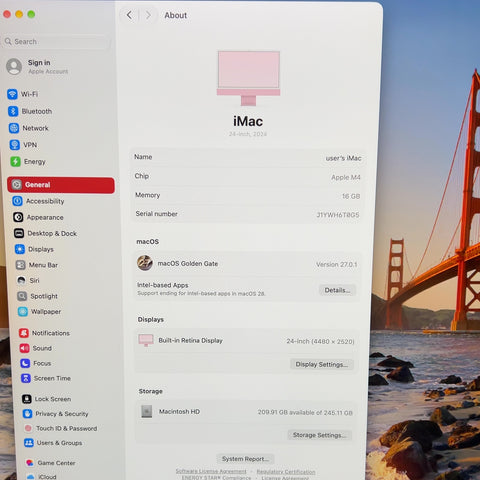Click the Search field in sidebar

pos(56,42)
